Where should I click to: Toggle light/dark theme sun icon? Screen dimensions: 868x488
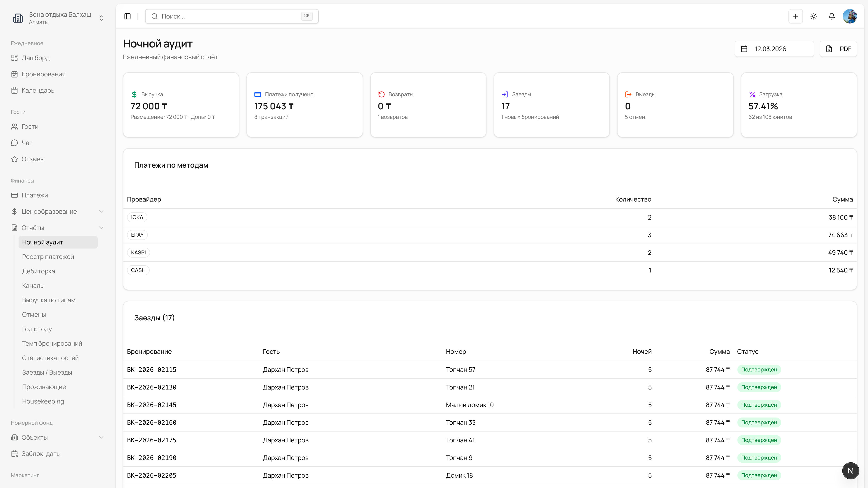(814, 16)
